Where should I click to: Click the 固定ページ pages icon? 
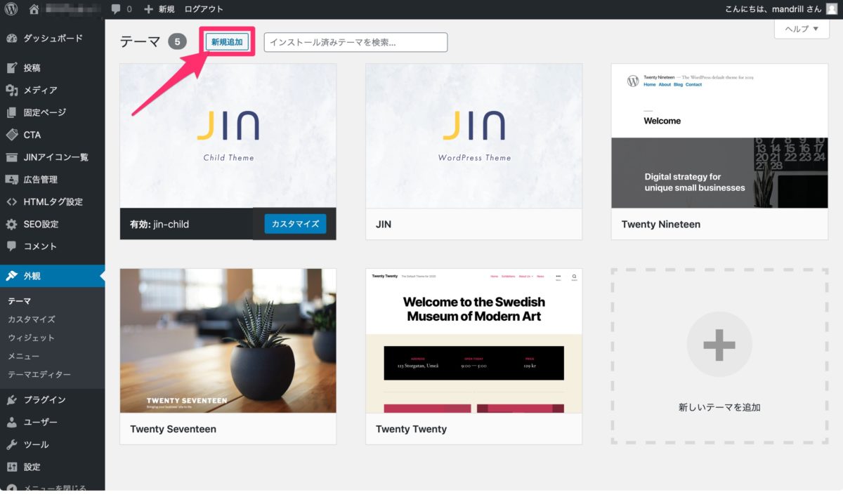pos(12,112)
